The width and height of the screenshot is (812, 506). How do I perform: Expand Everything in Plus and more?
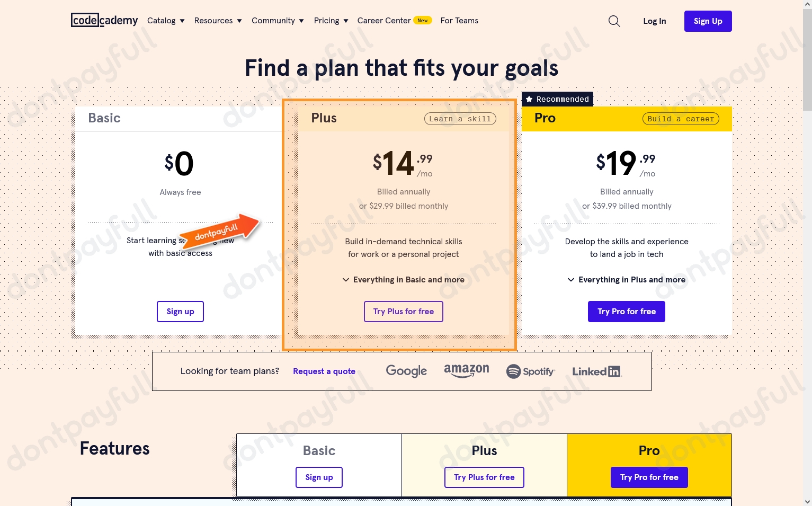click(x=626, y=280)
